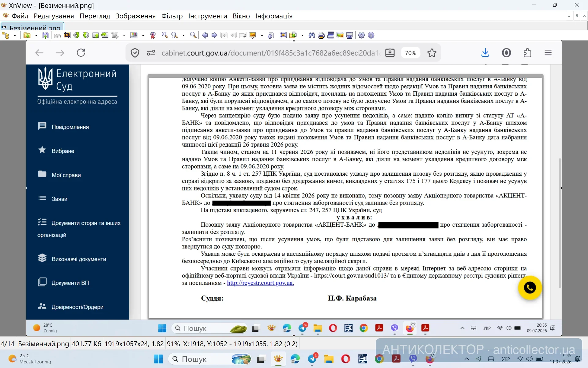Viewport: 588px width, 368px height.
Task: Open the Файл menu
Action: point(20,16)
